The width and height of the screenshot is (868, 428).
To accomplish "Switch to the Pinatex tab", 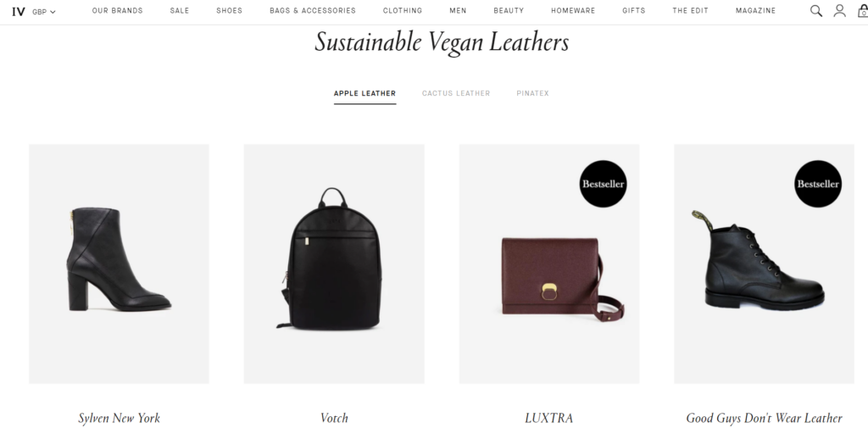I will (532, 93).
